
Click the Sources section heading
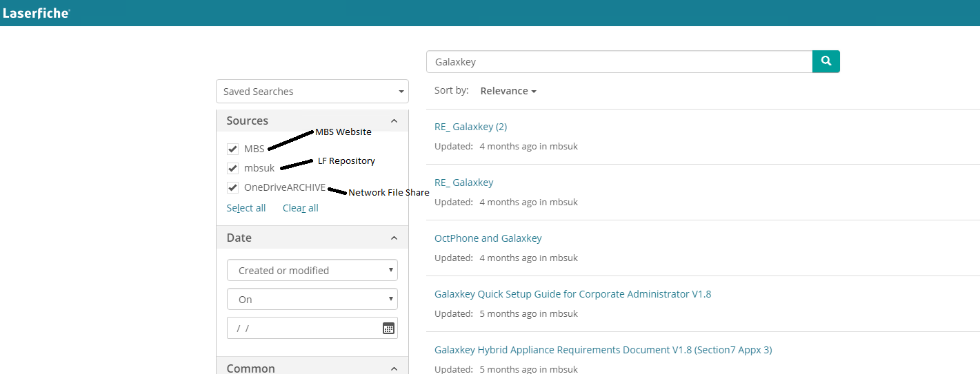tap(248, 121)
